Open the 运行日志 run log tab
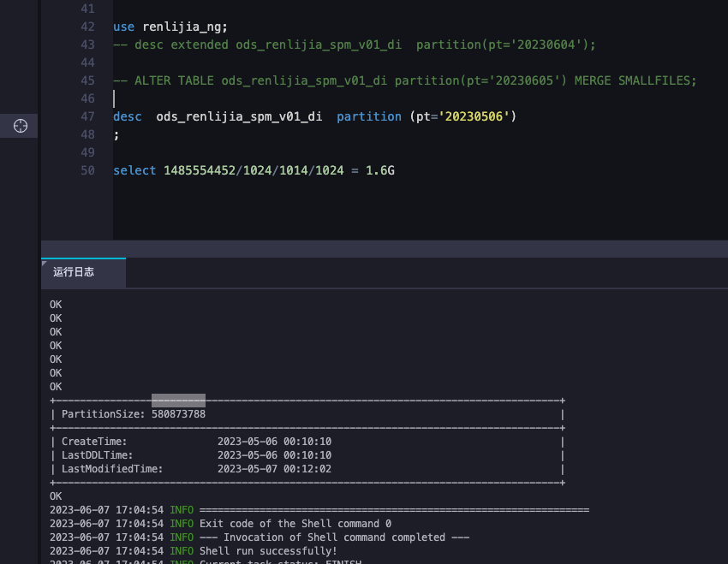 coord(83,272)
